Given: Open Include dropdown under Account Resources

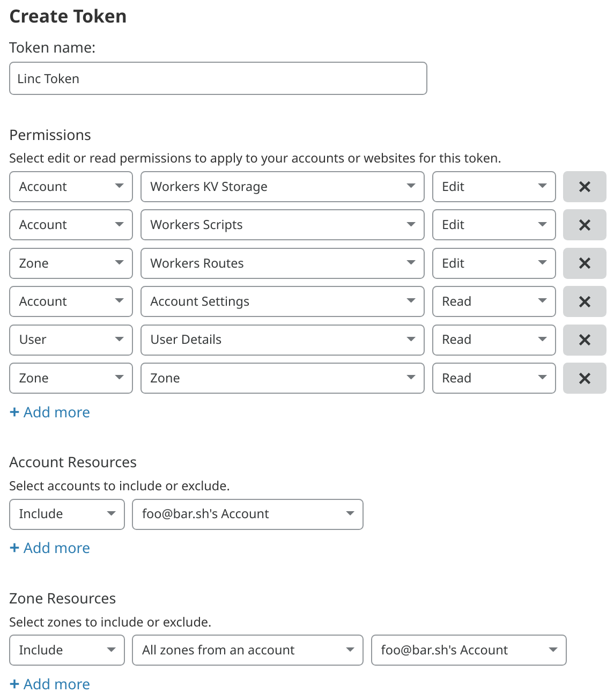Looking at the screenshot, I should point(67,514).
